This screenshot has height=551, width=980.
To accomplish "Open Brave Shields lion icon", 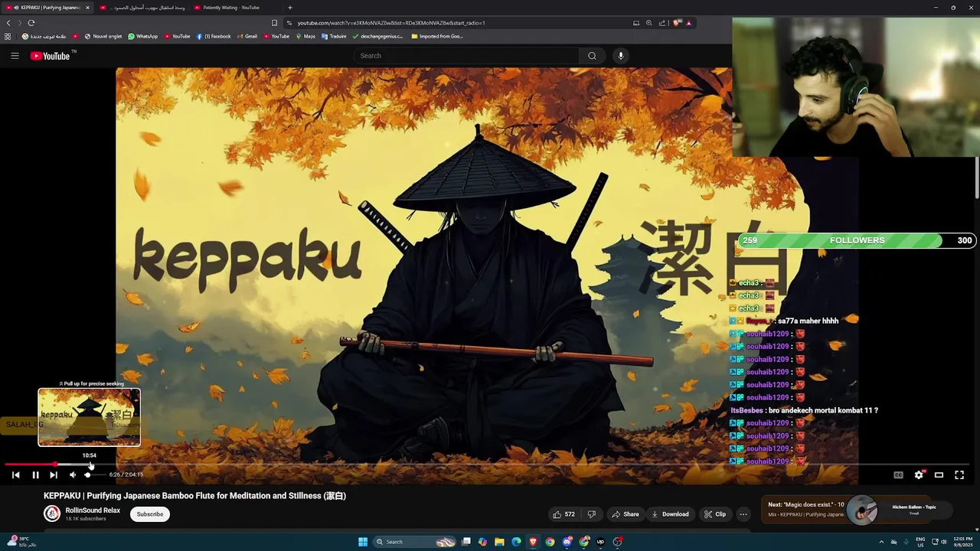I will click(677, 23).
